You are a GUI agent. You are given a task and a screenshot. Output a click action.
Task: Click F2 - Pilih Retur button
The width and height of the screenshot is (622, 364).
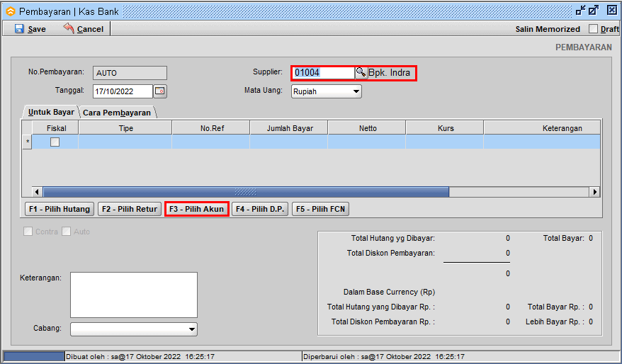coord(130,209)
